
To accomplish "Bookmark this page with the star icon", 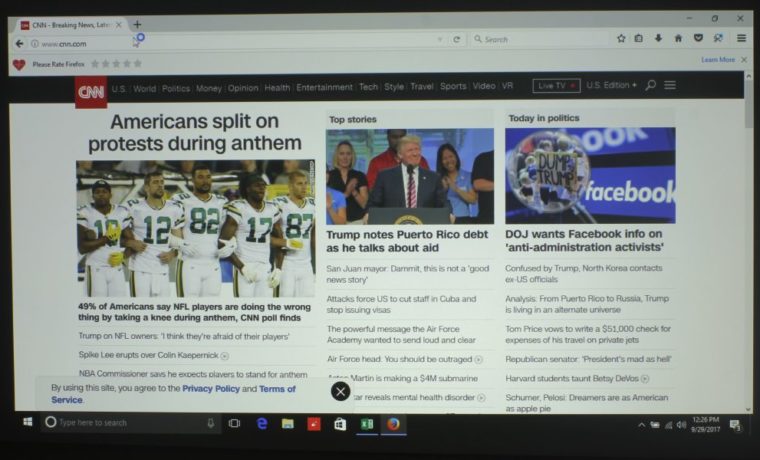I will click(621, 38).
